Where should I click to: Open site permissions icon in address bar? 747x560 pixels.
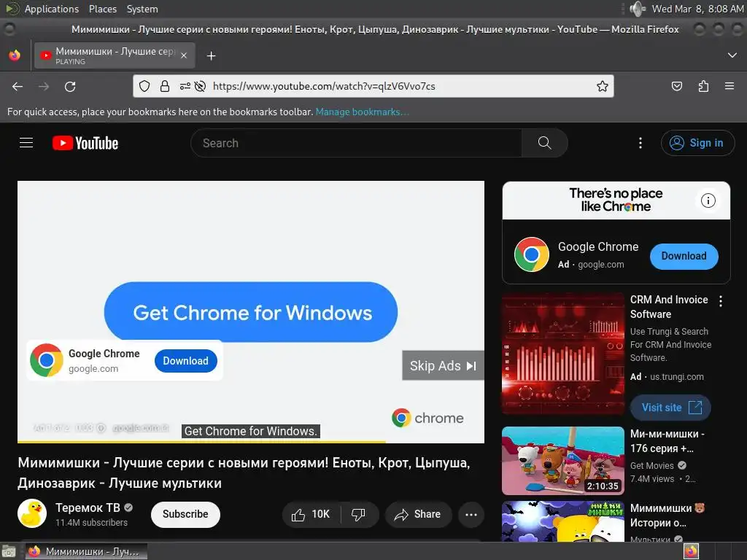[x=185, y=86]
